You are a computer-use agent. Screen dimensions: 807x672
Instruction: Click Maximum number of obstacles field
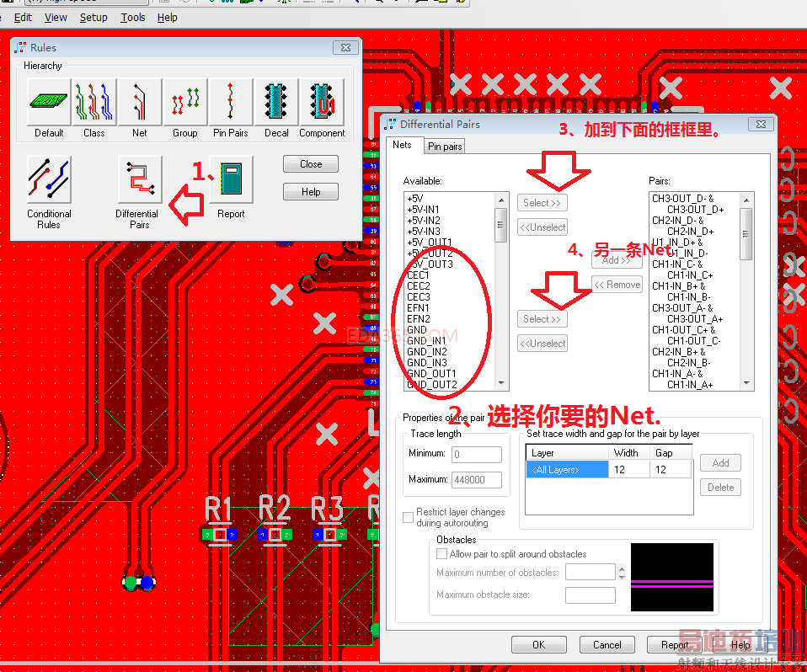591,572
